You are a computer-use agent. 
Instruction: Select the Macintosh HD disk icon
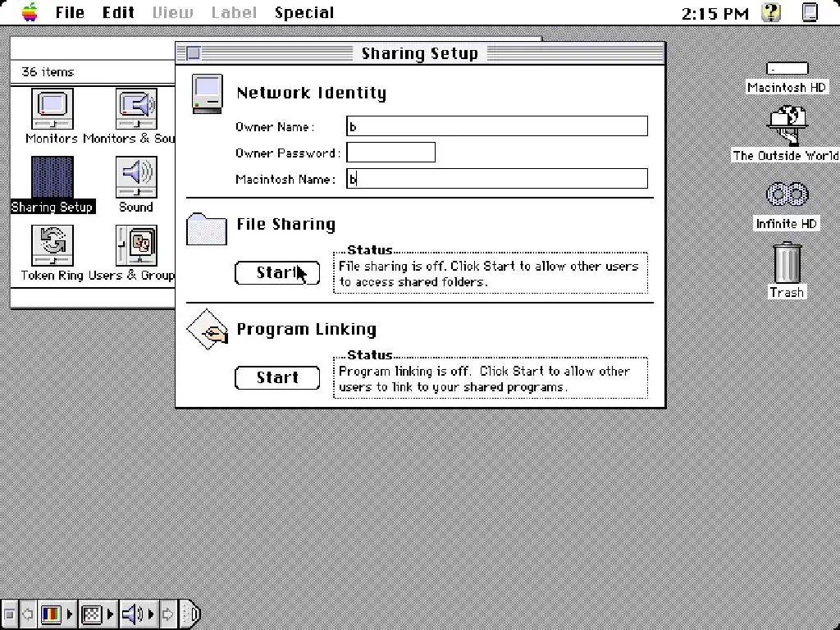pyautogui.click(x=787, y=69)
